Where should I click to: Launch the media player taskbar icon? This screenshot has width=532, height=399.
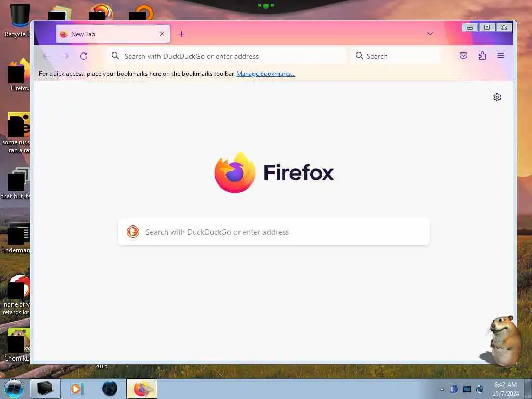76,389
